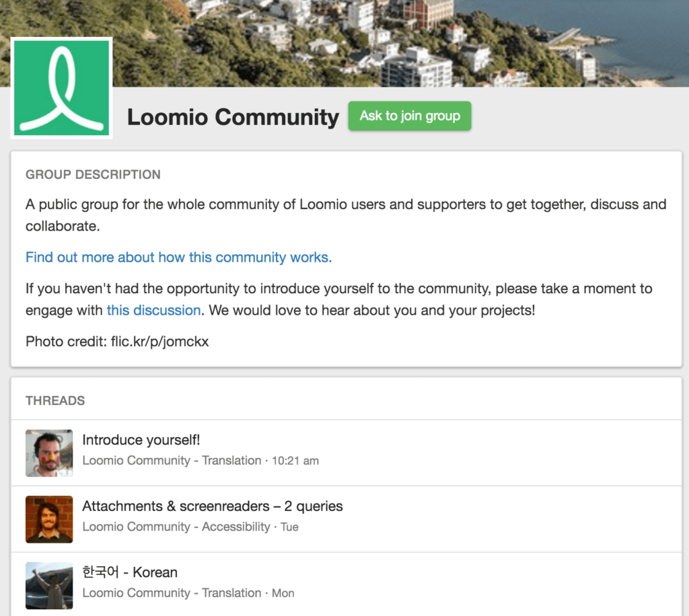Click the group cover photo banner
This screenshot has width=689, height=616.
coord(404,40)
